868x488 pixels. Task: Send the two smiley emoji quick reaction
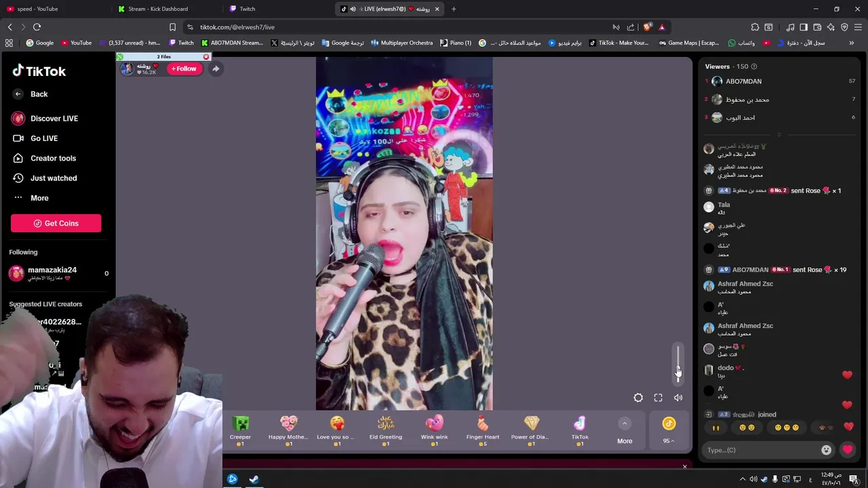747,428
